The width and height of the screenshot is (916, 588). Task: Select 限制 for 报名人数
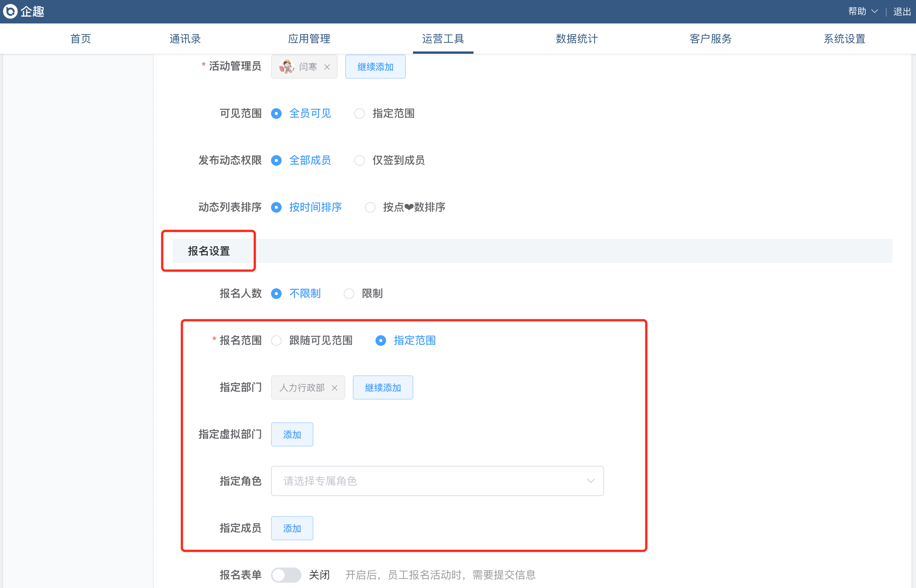(349, 294)
